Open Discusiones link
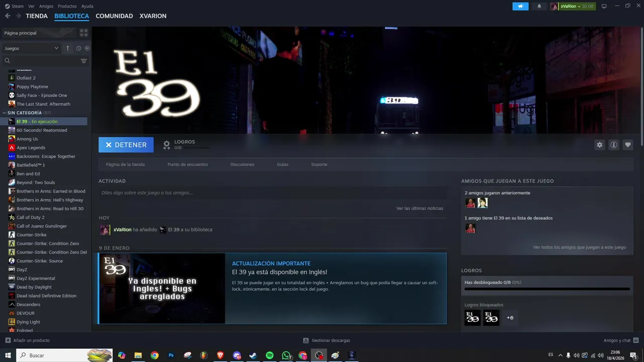Viewport: 644px width, 362px height. tap(243, 164)
